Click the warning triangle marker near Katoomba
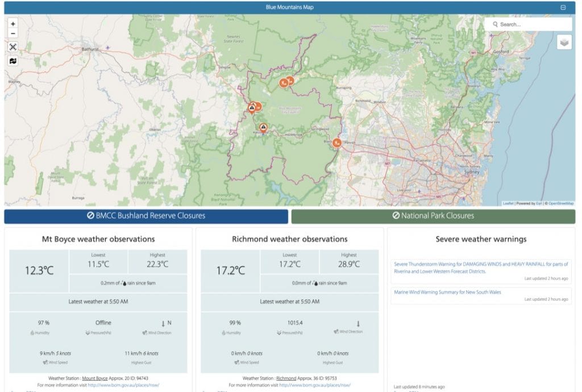The width and height of the screenshot is (582, 392). pyautogui.click(x=263, y=128)
